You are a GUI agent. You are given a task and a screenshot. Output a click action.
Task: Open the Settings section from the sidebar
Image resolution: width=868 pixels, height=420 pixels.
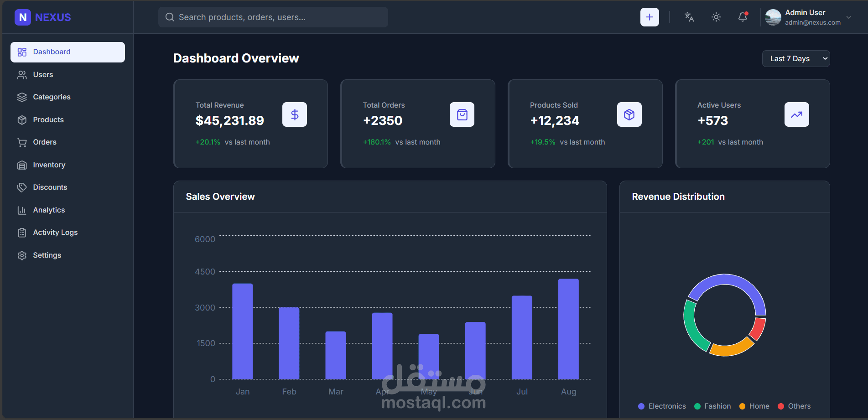click(x=47, y=255)
